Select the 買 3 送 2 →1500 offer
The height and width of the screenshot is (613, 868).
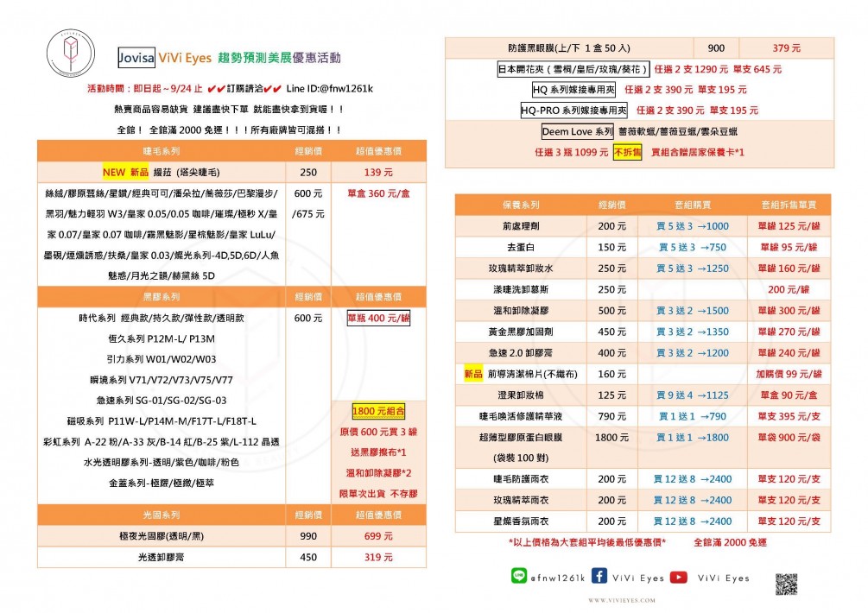693,310
